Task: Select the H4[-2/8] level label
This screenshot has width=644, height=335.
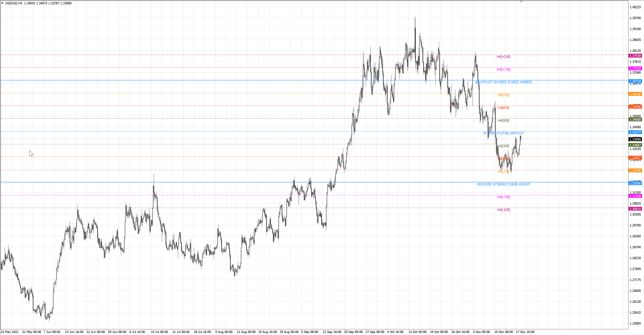Action: tap(503, 210)
